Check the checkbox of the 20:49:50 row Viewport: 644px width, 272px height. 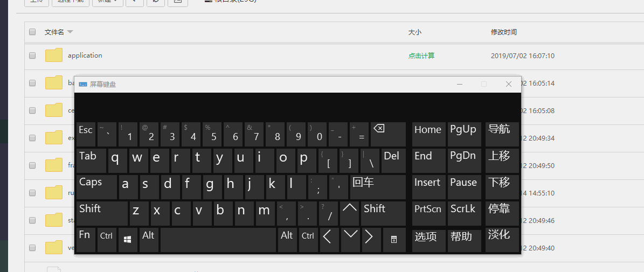click(32, 165)
